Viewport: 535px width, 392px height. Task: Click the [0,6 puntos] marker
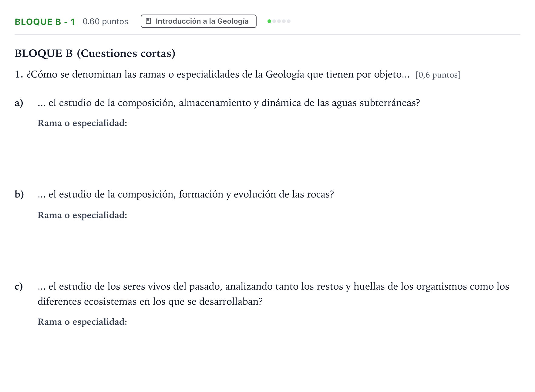coord(438,75)
